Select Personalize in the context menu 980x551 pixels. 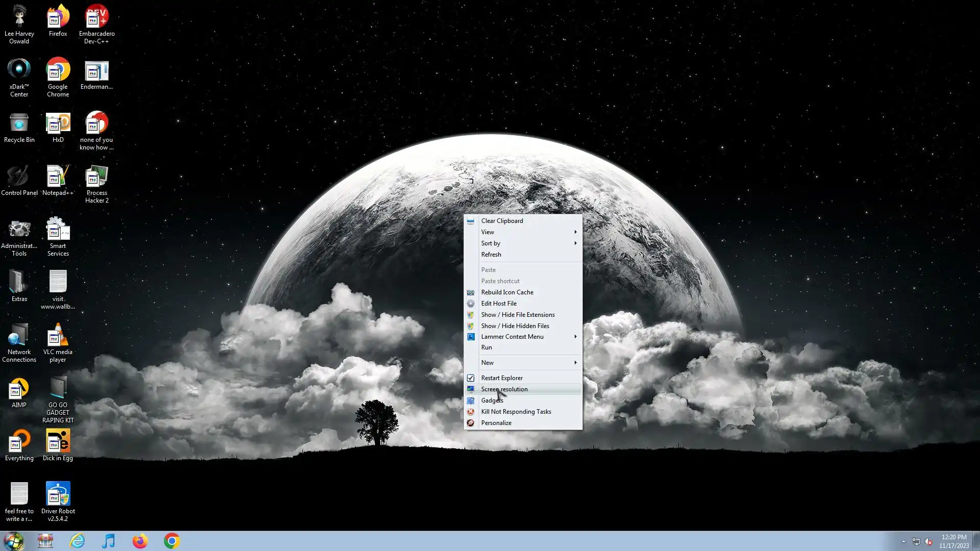[496, 423]
